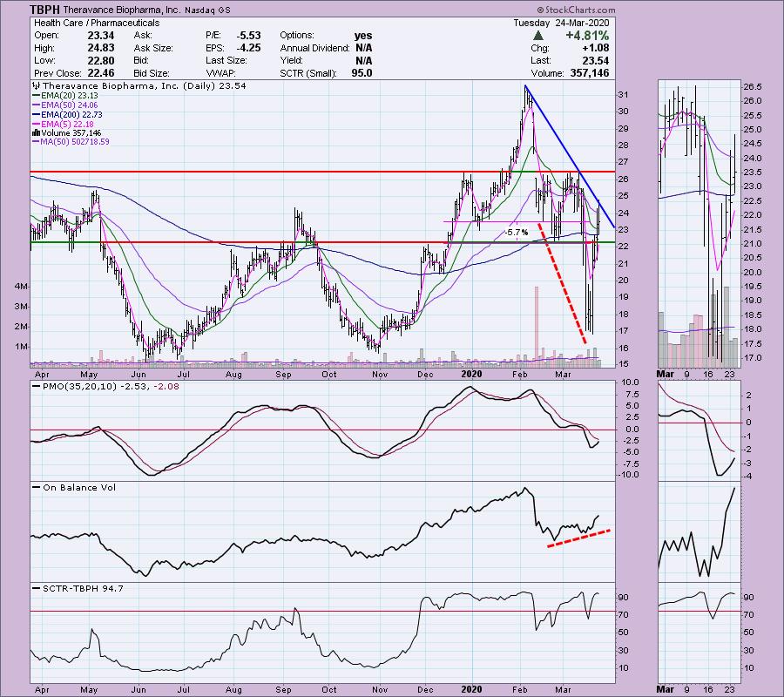This screenshot has width=784, height=697.
Task: Click the Prev Close value '22.46'
Action: pos(101,73)
